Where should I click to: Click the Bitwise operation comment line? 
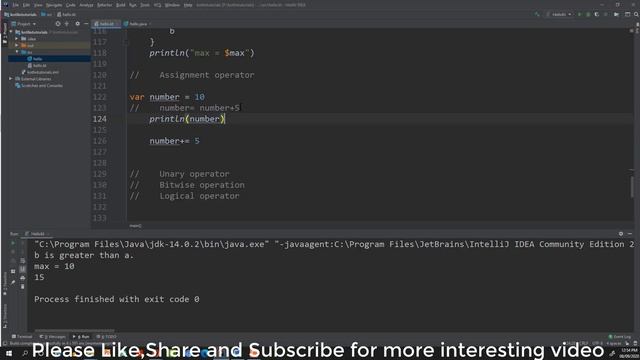(x=187, y=185)
